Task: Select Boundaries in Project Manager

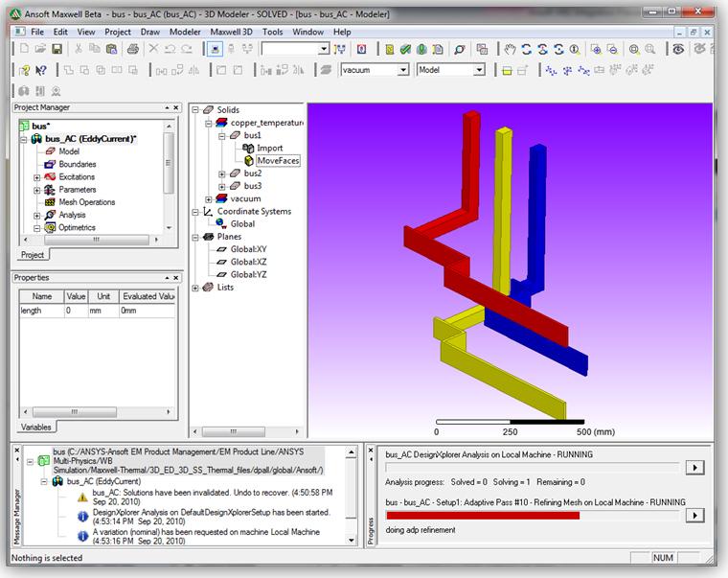Action: pos(78,164)
